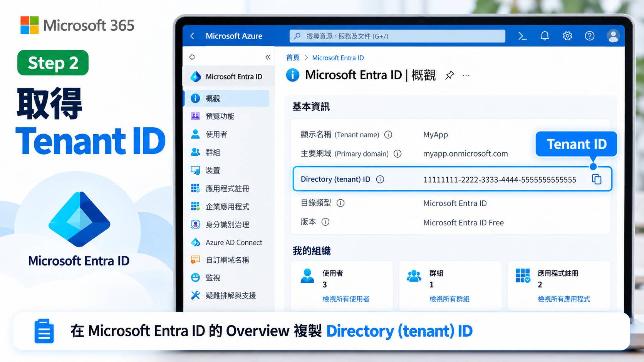
Task: Select 概觀 in the sidebar
Action: [227, 98]
